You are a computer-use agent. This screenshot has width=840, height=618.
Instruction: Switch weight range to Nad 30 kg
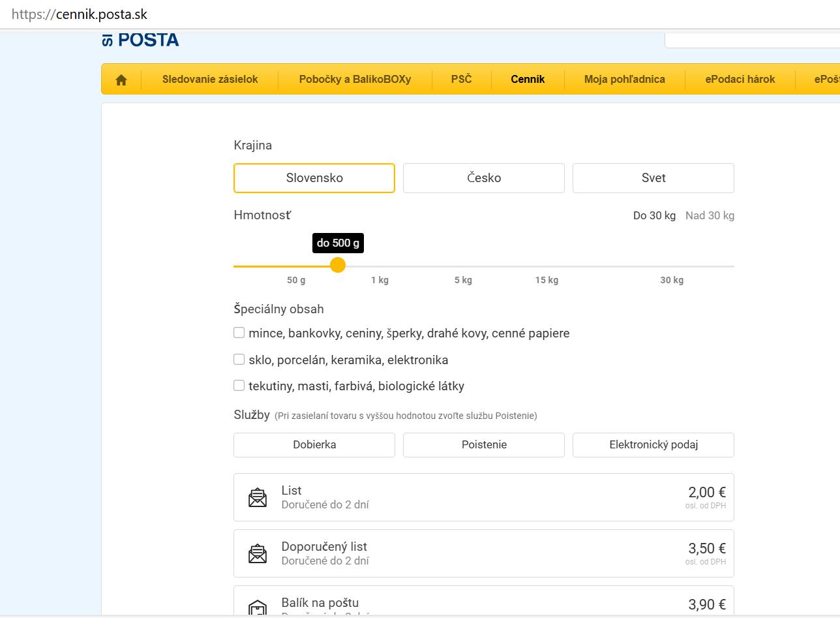coord(710,215)
